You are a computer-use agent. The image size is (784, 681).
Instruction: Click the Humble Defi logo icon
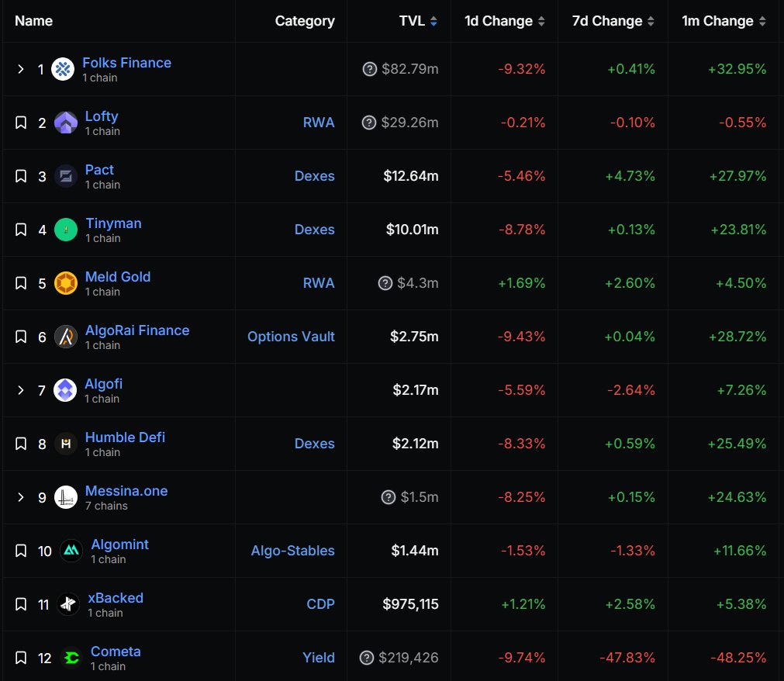tap(65, 444)
